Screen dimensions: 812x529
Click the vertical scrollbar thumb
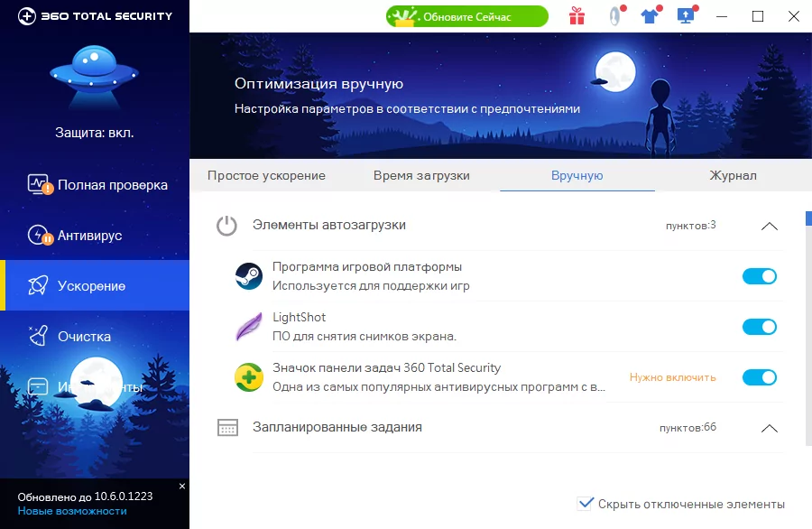pyautogui.click(x=808, y=218)
